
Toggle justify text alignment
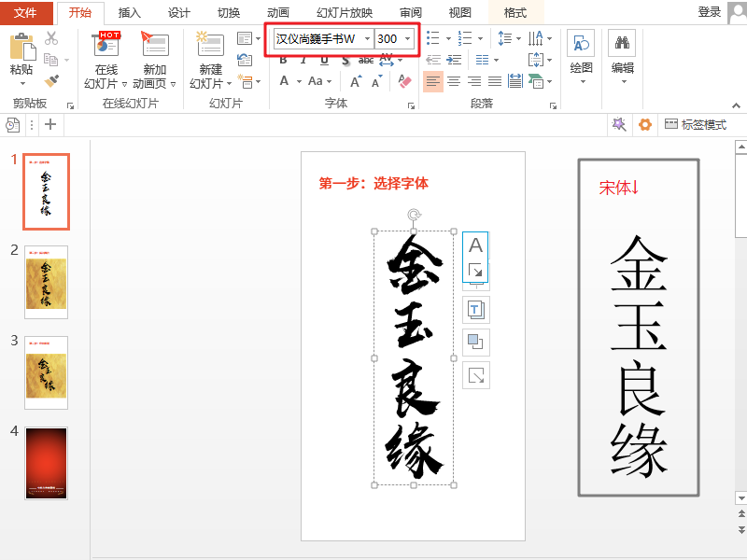pyautogui.click(x=495, y=81)
